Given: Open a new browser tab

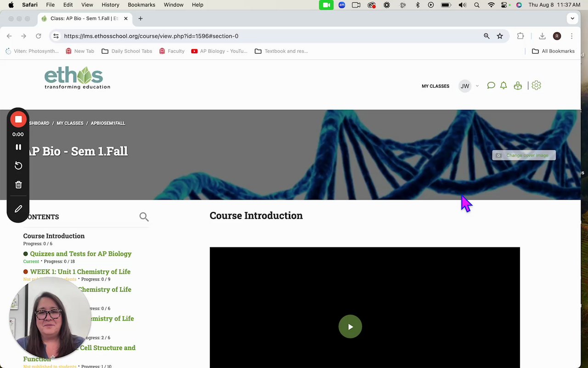Looking at the screenshot, I should point(141,18).
